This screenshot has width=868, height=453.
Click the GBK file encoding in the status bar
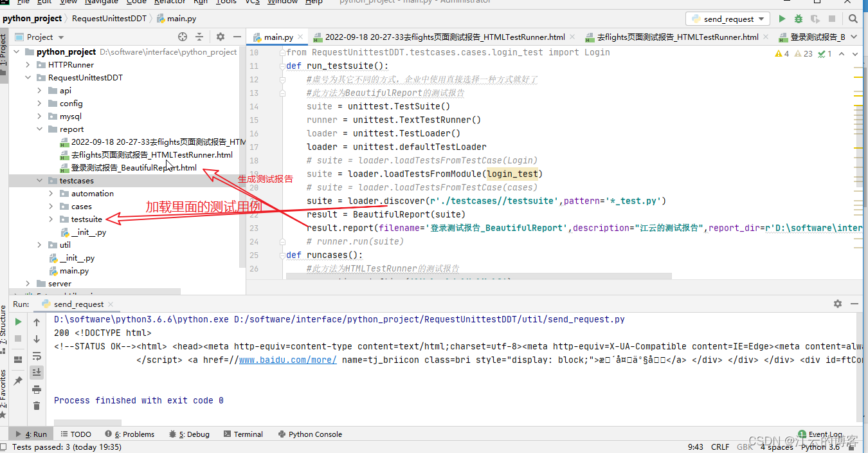click(745, 447)
